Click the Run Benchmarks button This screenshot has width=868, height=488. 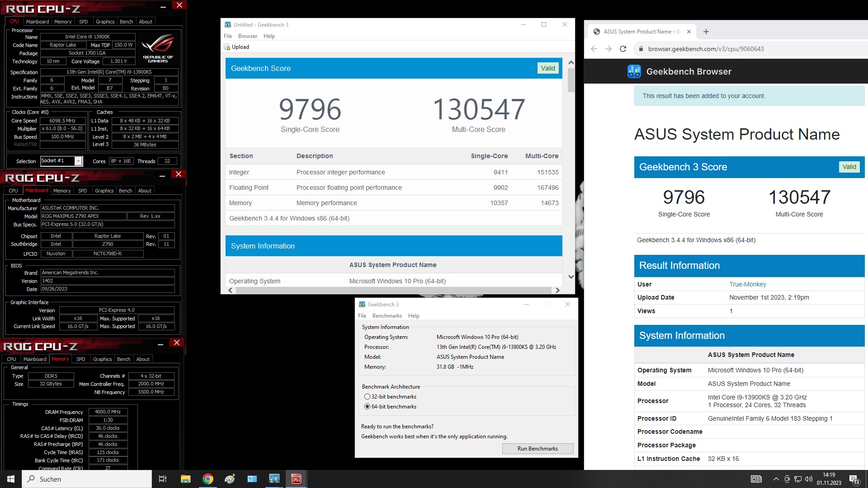coord(538,449)
